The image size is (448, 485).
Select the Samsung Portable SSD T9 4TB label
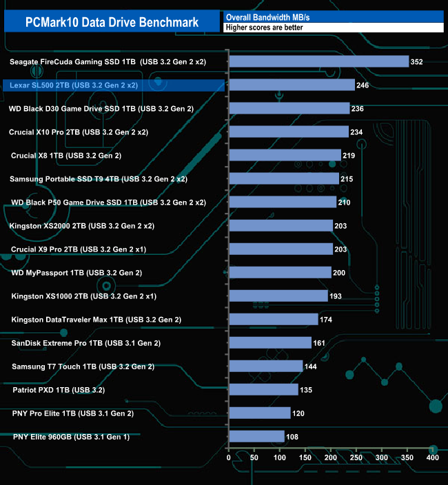(99, 179)
